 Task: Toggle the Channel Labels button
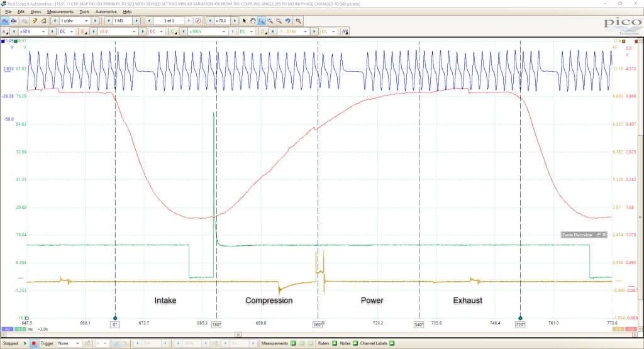(x=392, y=343)
